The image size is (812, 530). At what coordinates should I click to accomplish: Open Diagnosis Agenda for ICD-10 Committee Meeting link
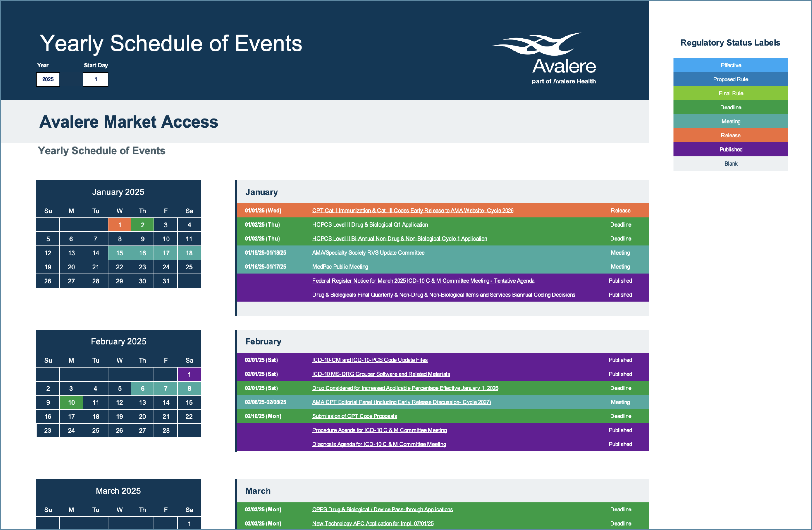click(379, 444)
